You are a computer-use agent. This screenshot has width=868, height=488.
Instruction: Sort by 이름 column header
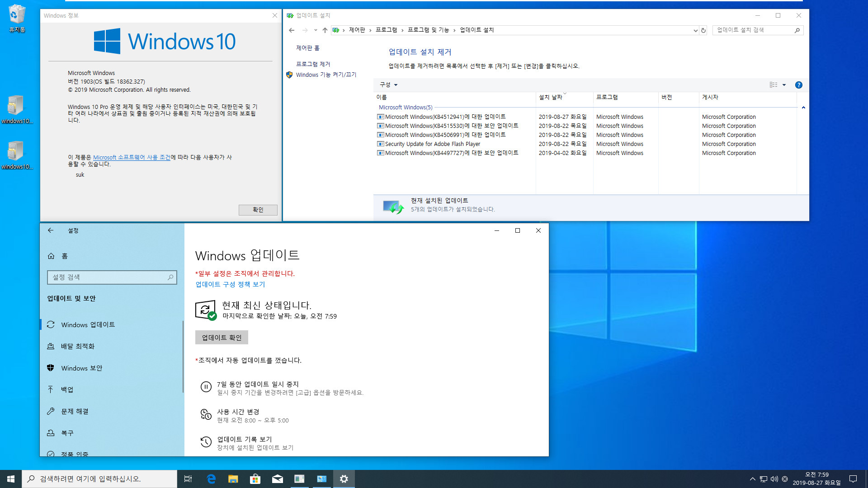click(454, 97)
